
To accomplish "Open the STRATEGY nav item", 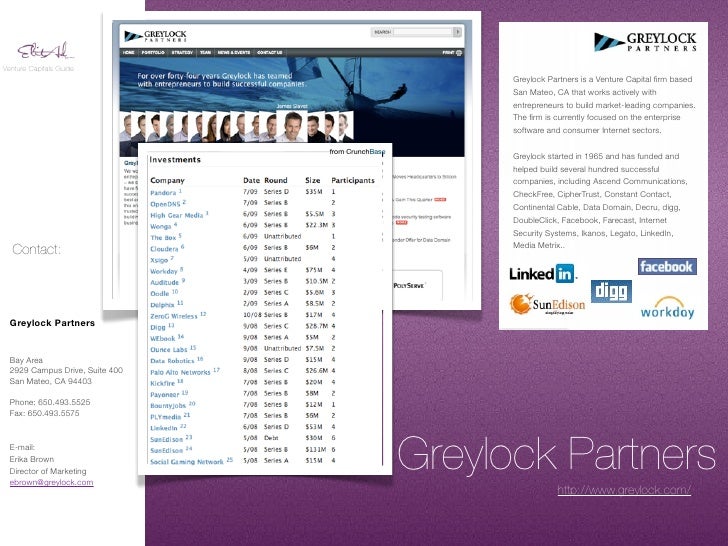I will pos(182,52).
